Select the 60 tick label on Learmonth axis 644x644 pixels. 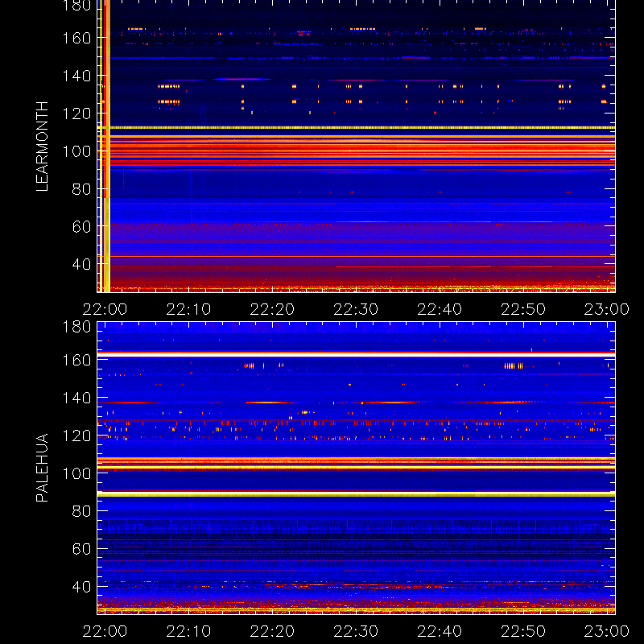(81, 226)
